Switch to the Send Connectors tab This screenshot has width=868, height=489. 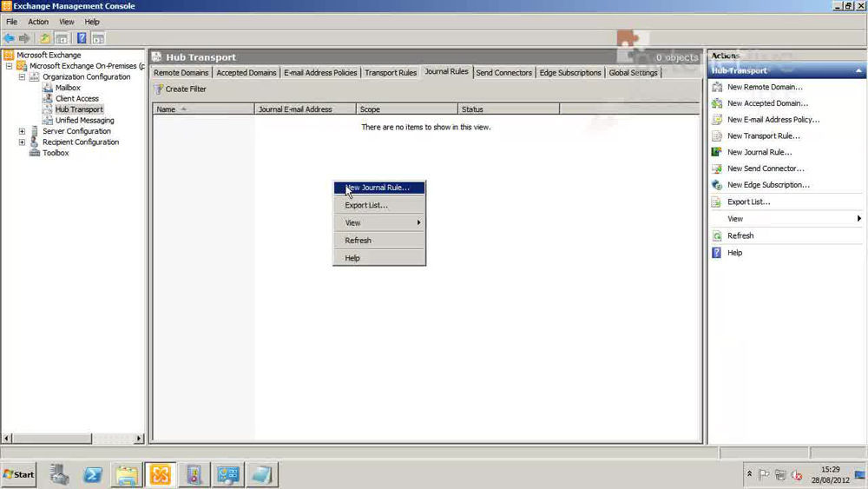tap(503, 73)
